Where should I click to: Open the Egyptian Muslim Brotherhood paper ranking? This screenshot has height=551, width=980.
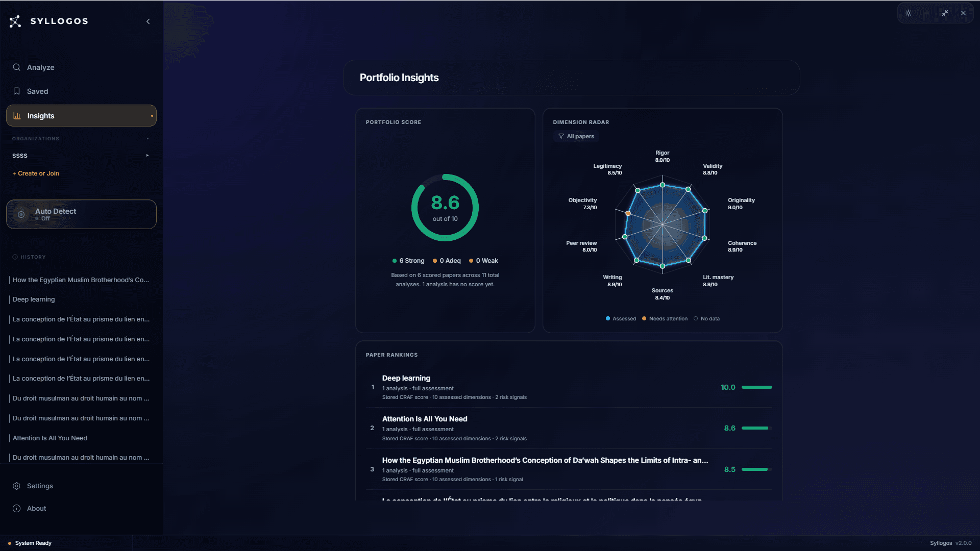coord(569,469)
